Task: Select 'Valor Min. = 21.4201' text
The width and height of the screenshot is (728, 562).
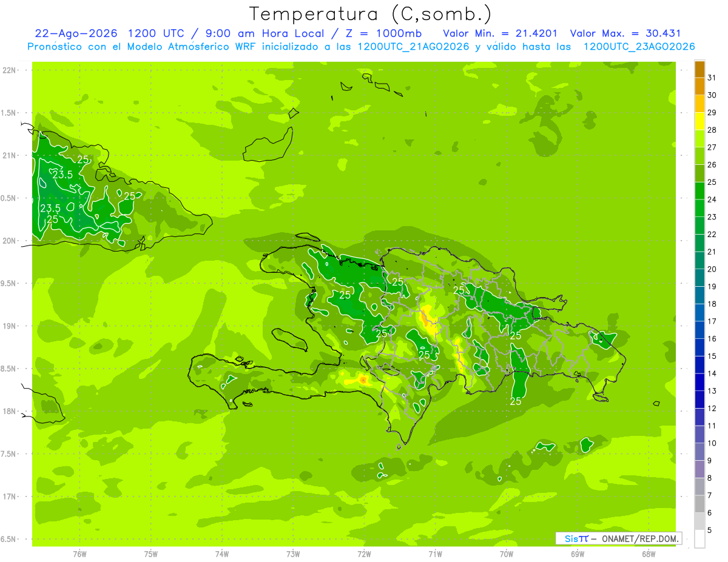Action: coord(500,33)
